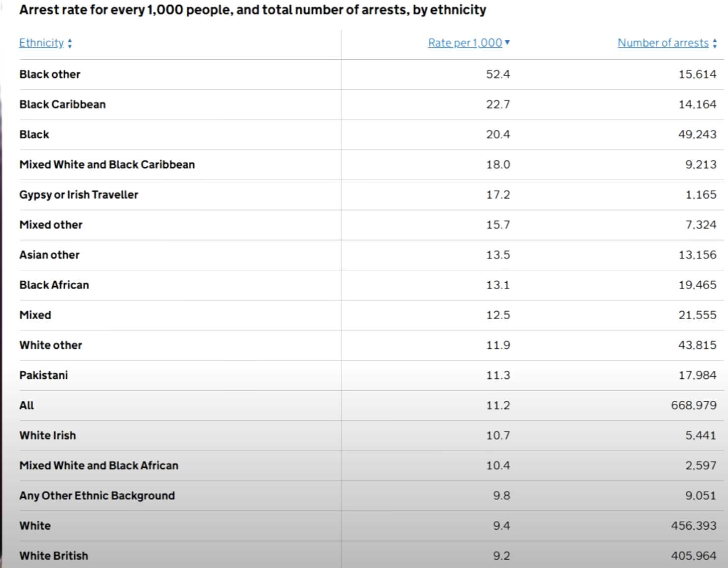Click arrests figure 14,164
This screenshot has height=568, width=728.
tap(697, 105)
